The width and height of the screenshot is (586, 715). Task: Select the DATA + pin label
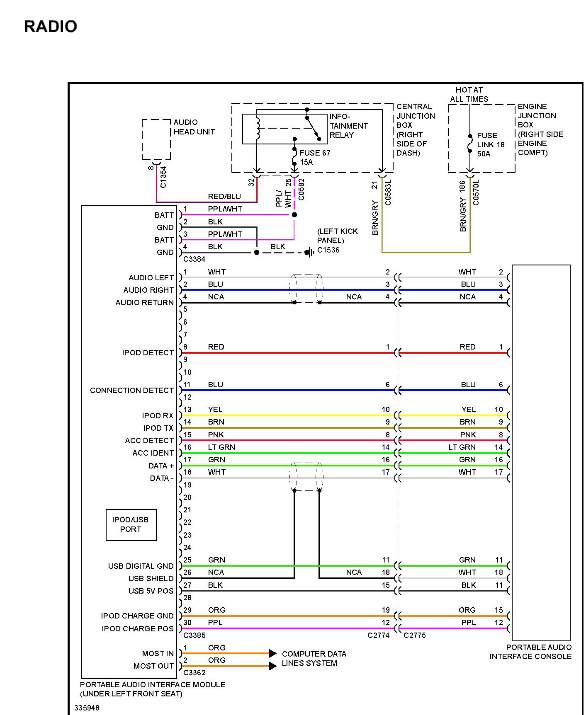(x=161, y=466)
